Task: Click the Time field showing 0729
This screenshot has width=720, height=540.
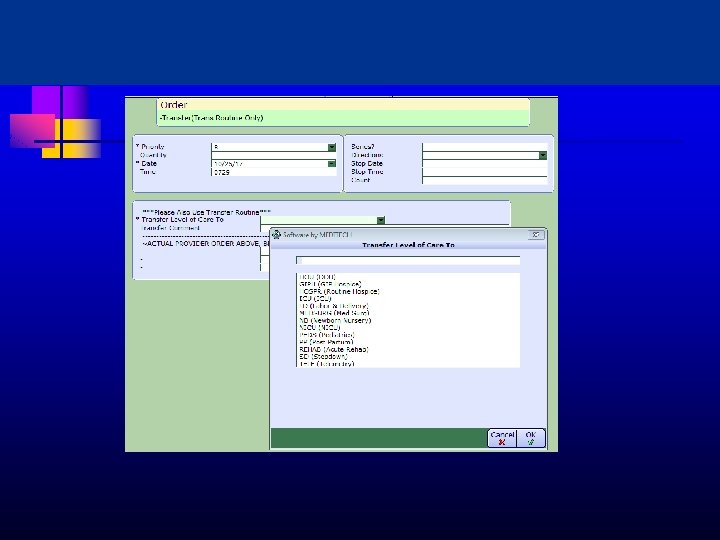Action: point(274,172)
